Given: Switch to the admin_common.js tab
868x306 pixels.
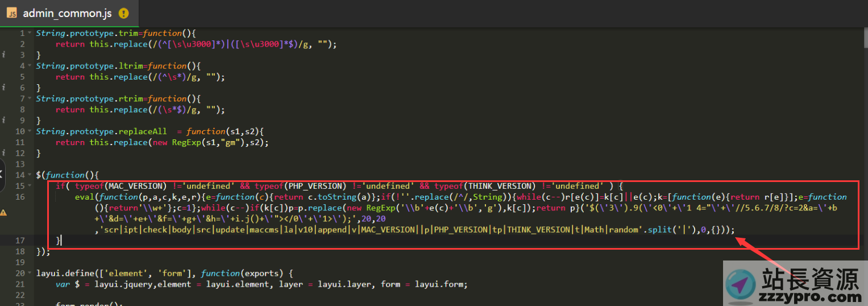Looking at the screenshot, I should pyautogui.click(x=68, y=13).
